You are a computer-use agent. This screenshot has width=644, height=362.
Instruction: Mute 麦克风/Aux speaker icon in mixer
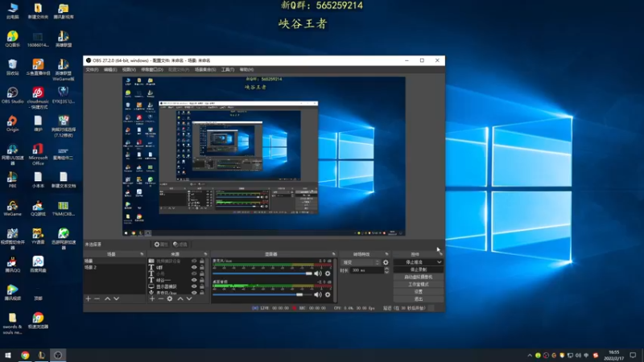pos(318,274)
